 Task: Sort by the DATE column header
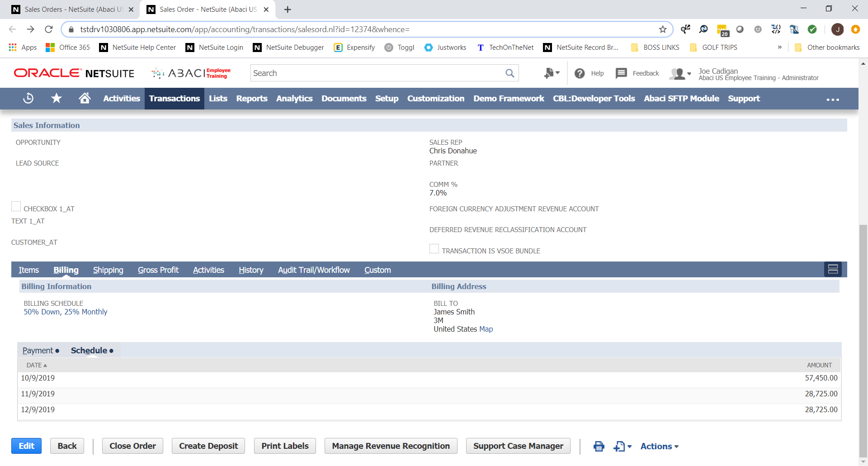pos(37,365)
